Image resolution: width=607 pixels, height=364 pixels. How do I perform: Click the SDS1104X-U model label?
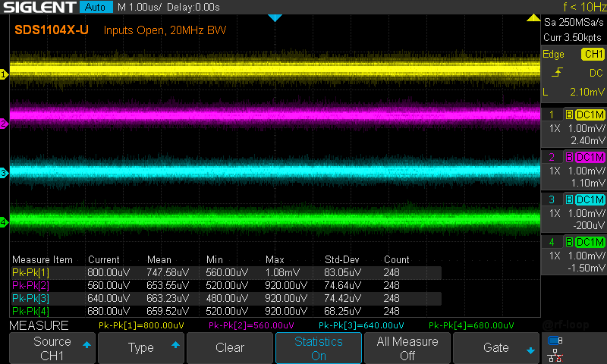click(x=52, y=30)
